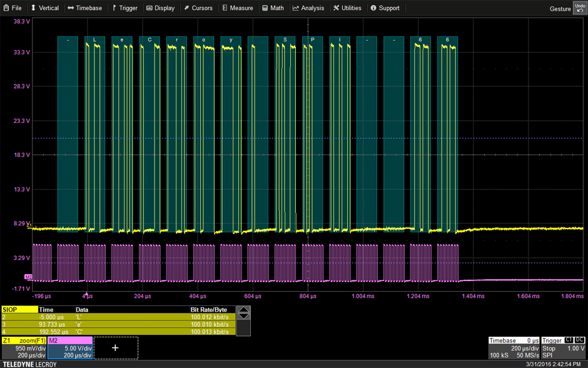Open the Timebase menu
The image size is (588, 368).
tap(84, 8)
